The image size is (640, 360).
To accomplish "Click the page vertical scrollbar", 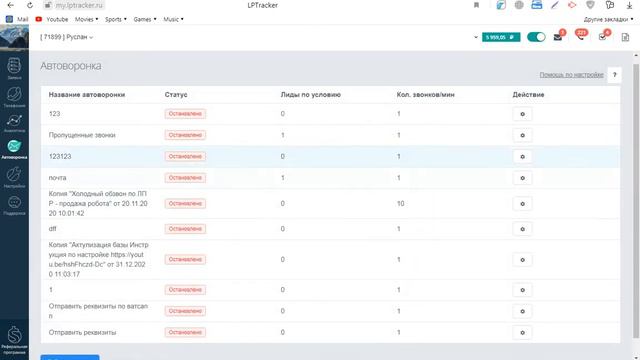I will point(636,200).
